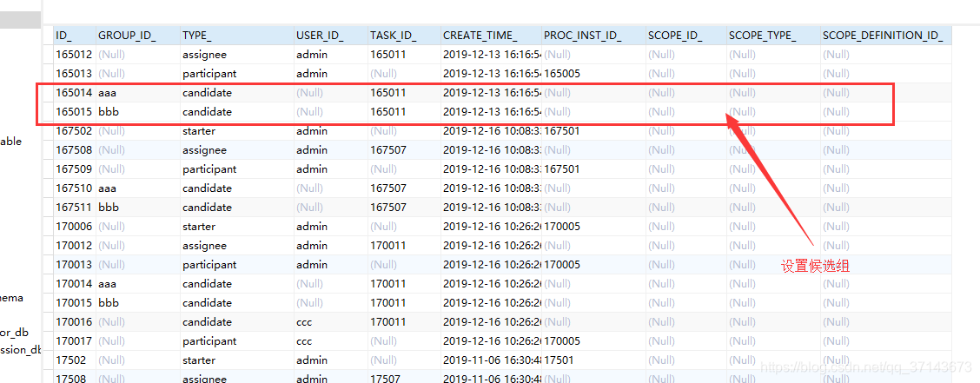
Task: Click the SCOPE_DEFINITION_ID_ column header
Action: [886, 35]
